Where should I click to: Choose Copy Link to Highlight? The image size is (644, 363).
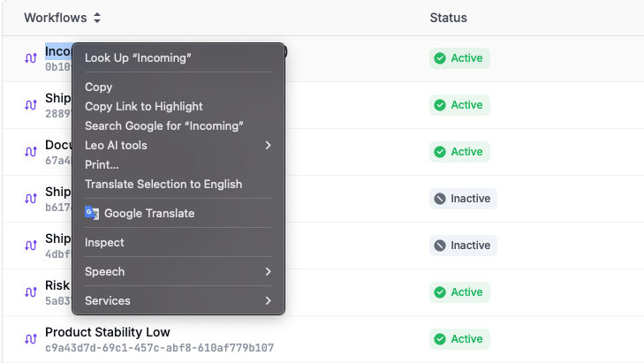[x=178, y=106]
